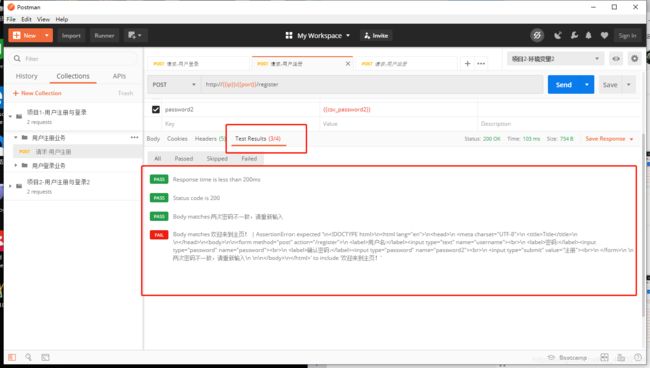
Task: Toggle the sidebar icon in status bar
Action: (12, 357)
